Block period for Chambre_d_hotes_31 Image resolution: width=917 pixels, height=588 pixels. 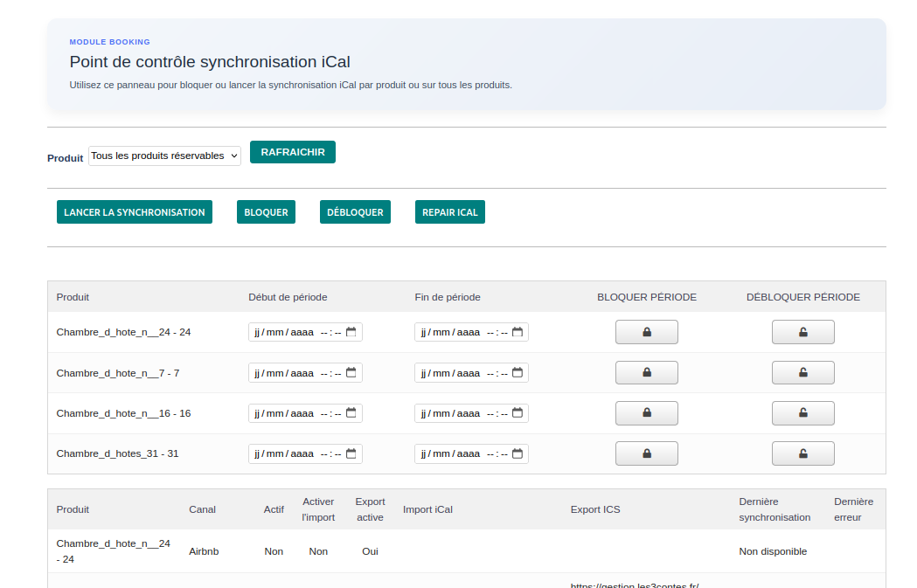tap(646, 453)
